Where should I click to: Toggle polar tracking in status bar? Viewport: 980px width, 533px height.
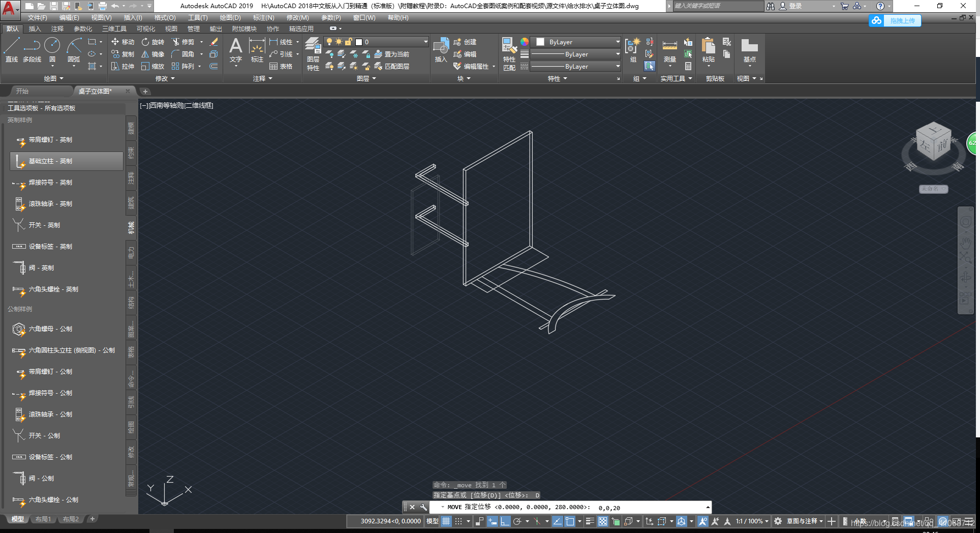click(517, 521)
